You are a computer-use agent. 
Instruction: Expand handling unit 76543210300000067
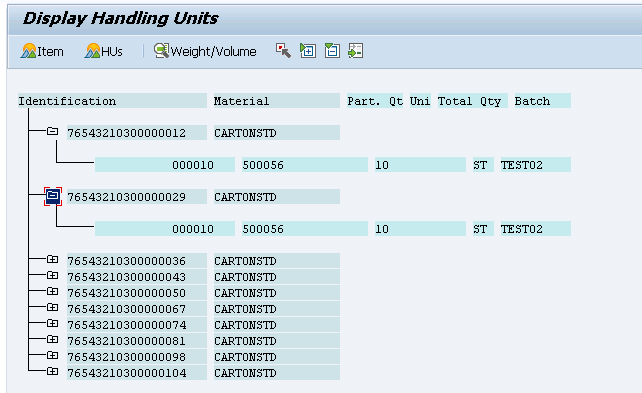(52, 307)
